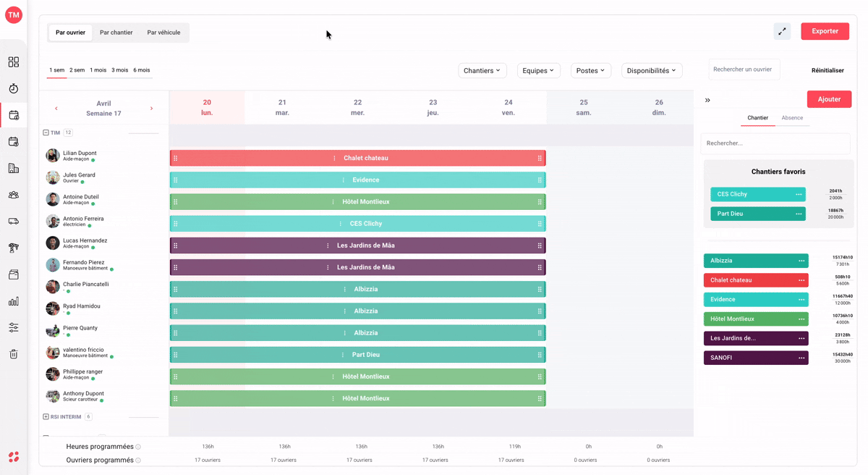
Task: Click Réinitialiser to reset filters
Action: pos(827,71)
